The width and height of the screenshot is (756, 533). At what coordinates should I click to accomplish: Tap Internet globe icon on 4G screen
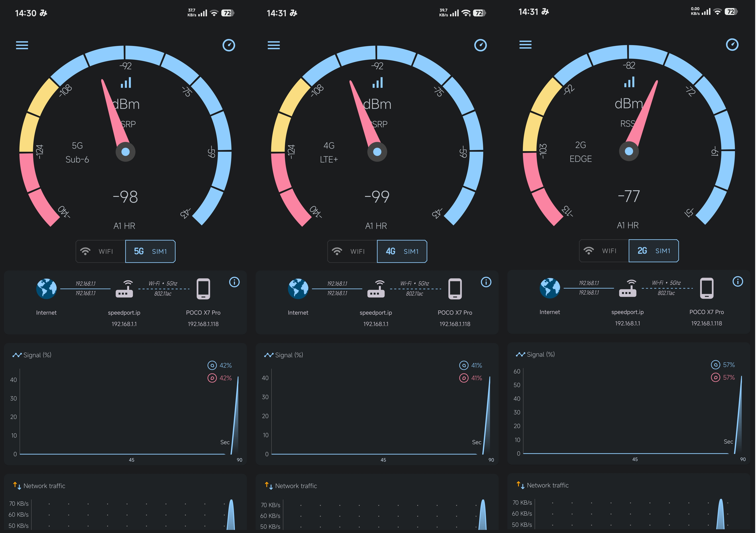[298, 289]
